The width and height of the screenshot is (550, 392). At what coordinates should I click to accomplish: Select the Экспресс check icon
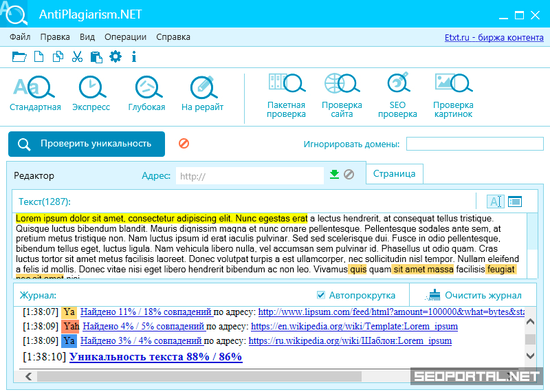(x=91, y=93)
